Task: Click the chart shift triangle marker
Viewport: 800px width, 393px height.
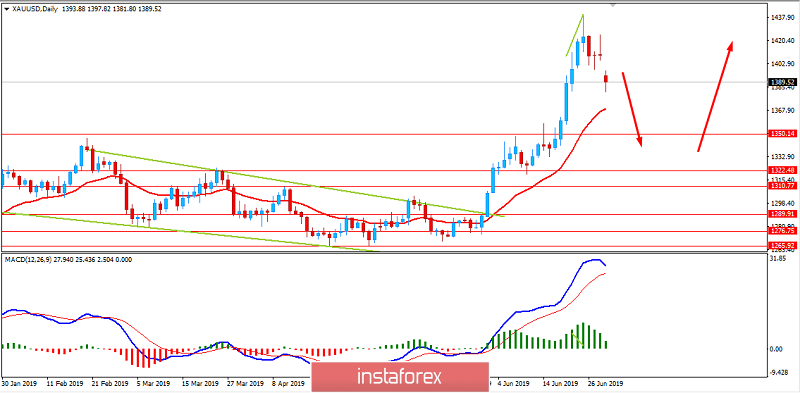Action: pyautogui.click(x=613, y=5)
